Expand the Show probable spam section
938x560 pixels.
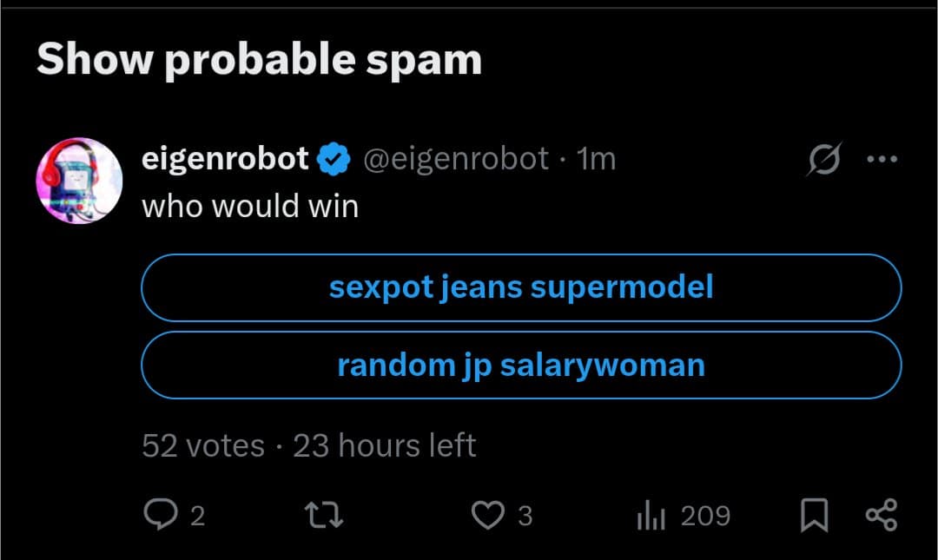pos(259,60)
